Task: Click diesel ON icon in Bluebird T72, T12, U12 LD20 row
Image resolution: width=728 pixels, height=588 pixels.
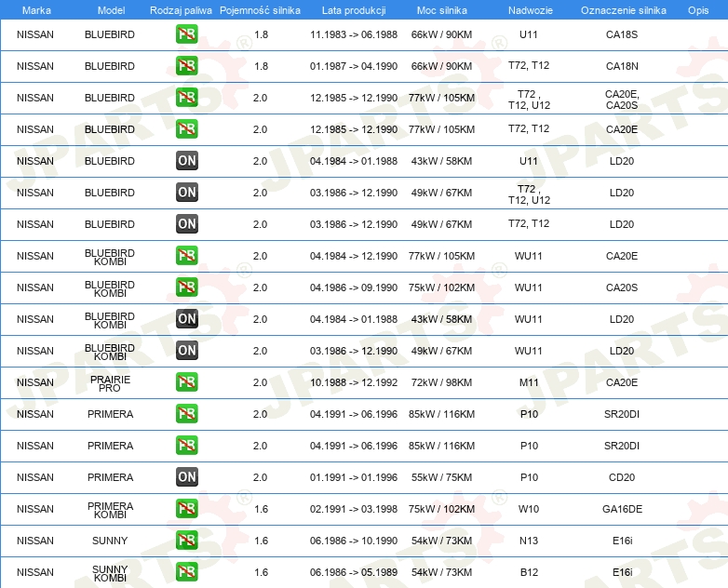Action: [x=186, y=193]
